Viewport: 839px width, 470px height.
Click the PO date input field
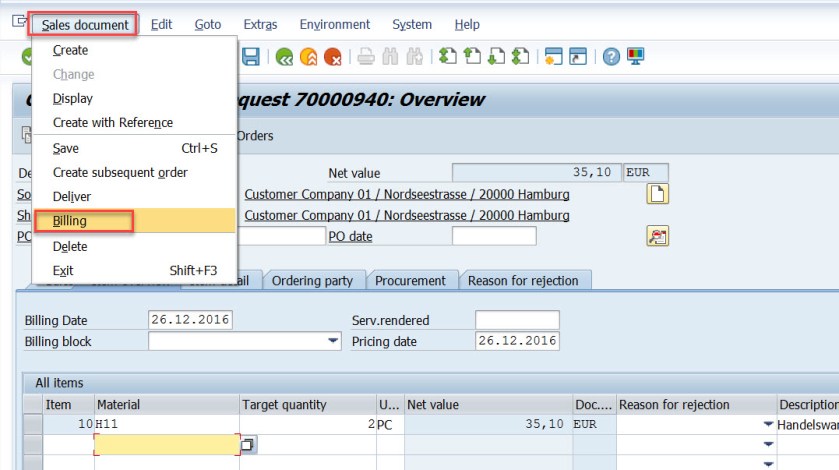point(494,236)
